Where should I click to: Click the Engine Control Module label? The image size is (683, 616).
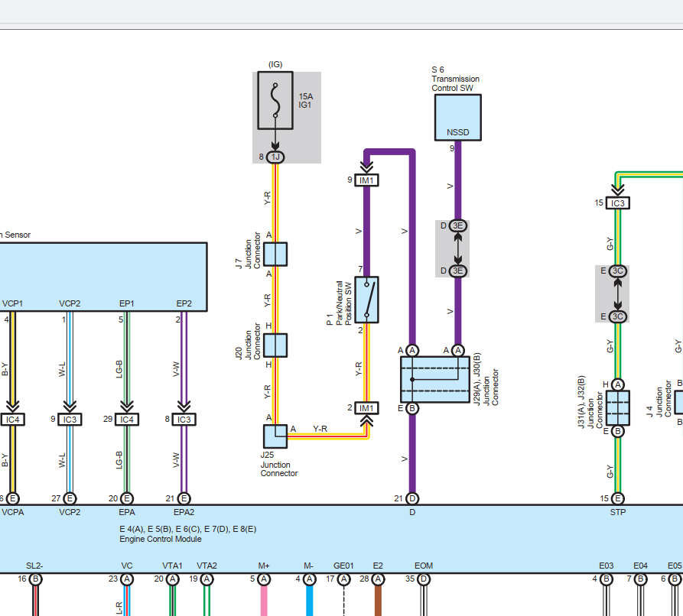point(160,539)
